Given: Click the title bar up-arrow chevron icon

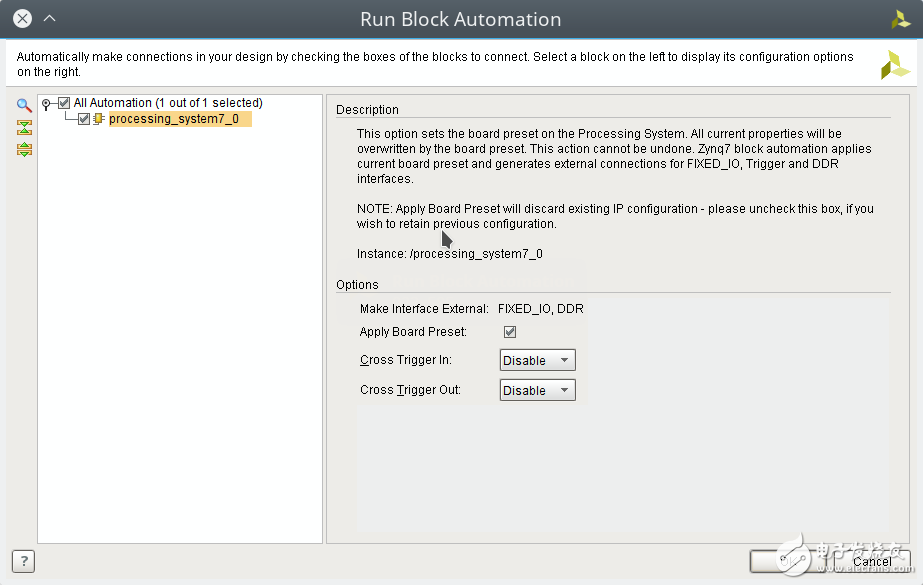Looking at the screenshot, I should pos(50,19).
